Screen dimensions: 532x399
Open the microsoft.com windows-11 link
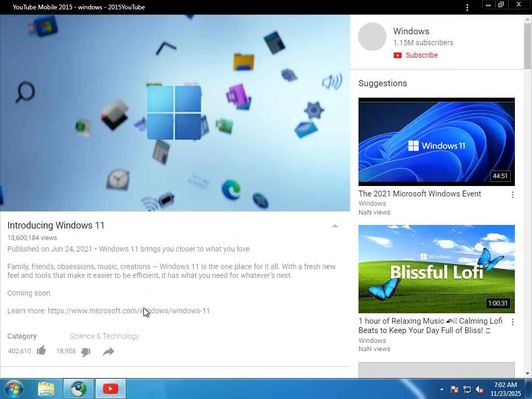(x=129, y=311)
